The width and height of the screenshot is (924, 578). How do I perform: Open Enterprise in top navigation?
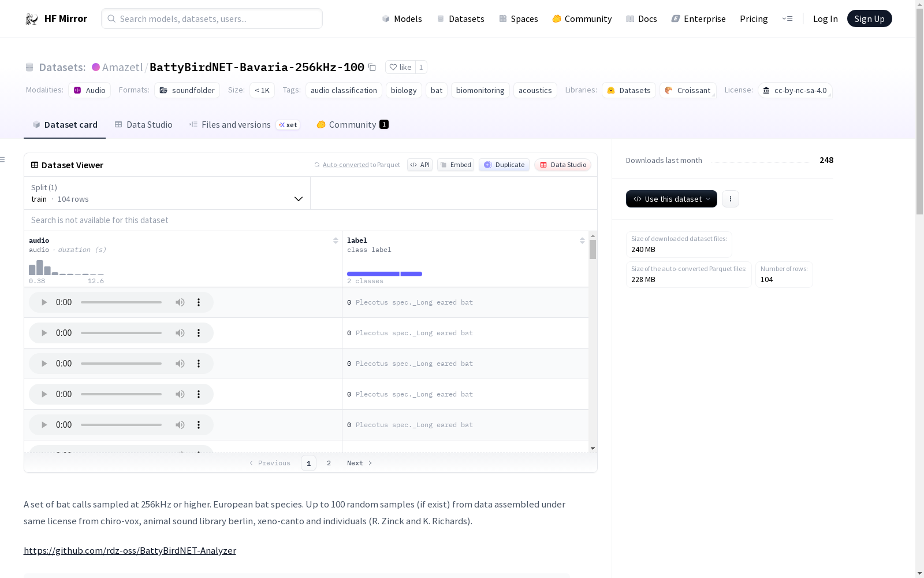pos(698,18)
